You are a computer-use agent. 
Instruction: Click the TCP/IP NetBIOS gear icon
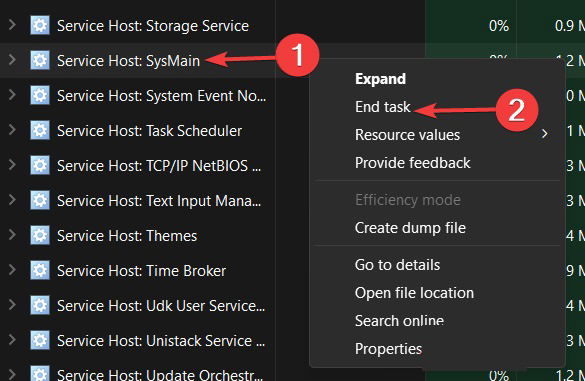[x=40, y=165]
